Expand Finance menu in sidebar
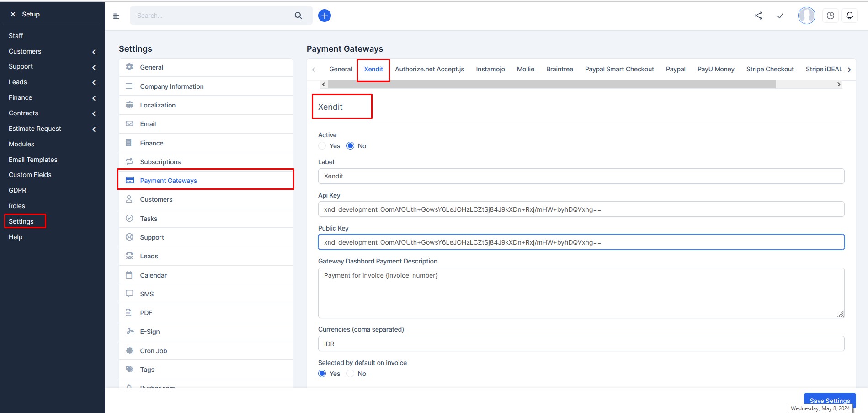 (94, 98)
